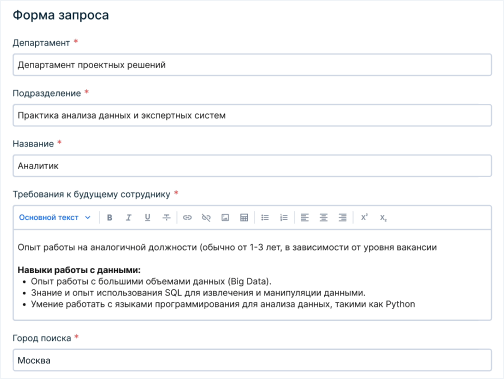
Task: Open the Основной текст style dropdown
Action: point(55,218)
